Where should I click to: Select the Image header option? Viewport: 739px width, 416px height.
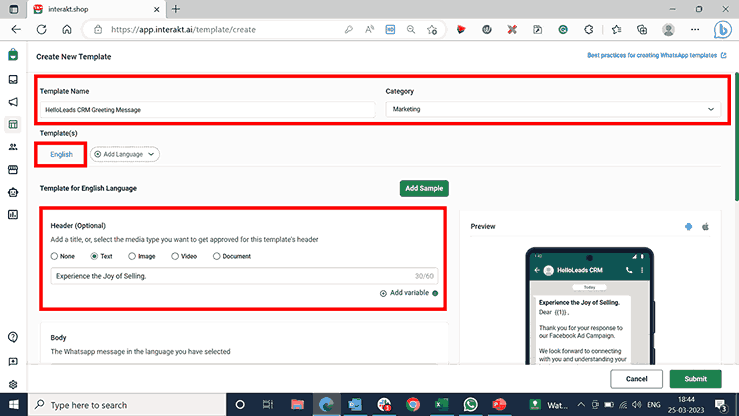click(x=142, y=256)
